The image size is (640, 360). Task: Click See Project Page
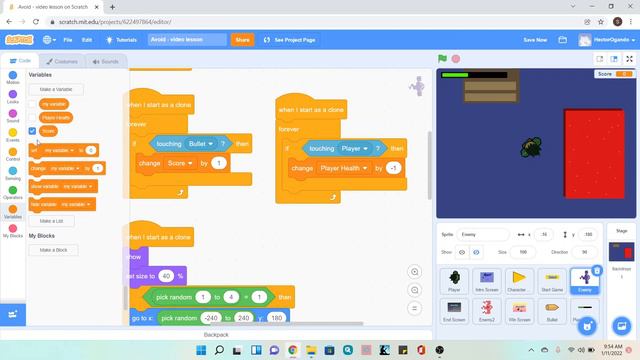[289, 40]
